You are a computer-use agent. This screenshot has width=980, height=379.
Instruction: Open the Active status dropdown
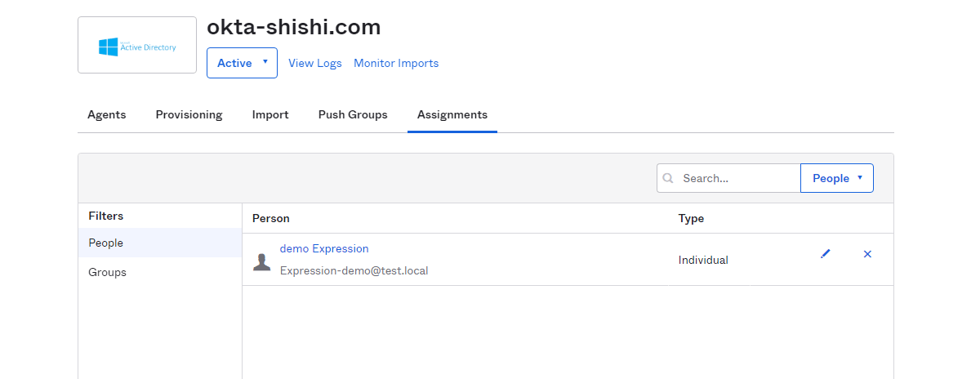[242, 63]
